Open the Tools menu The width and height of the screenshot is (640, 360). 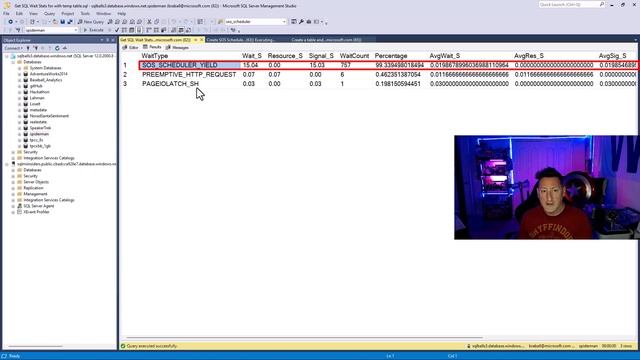pyautogui.click(x=85, y=13)
